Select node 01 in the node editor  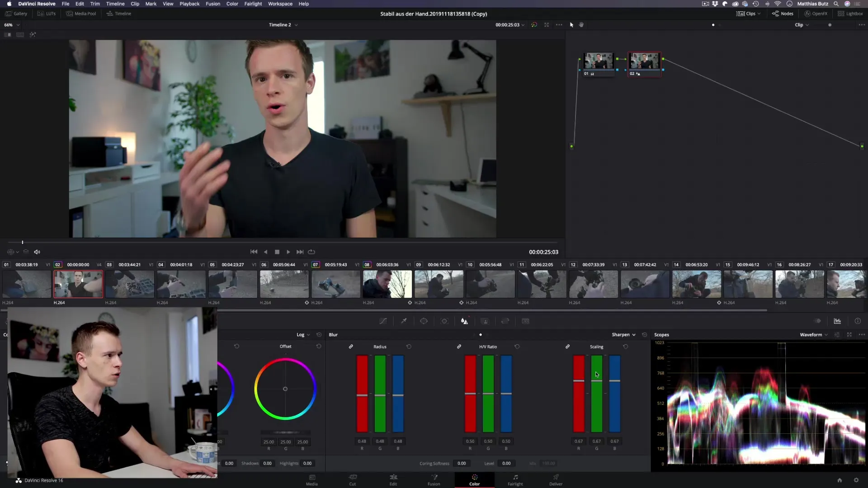(599, 64)
